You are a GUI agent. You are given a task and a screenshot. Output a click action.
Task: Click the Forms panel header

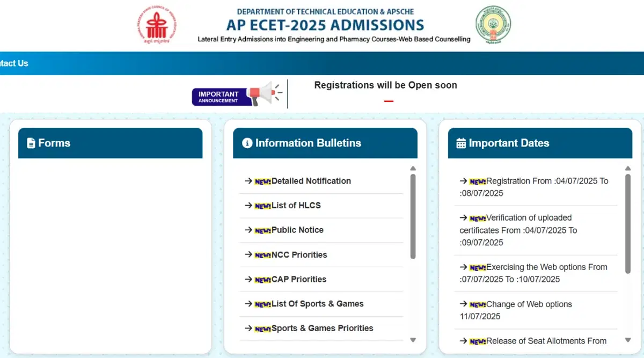[111, 143]
